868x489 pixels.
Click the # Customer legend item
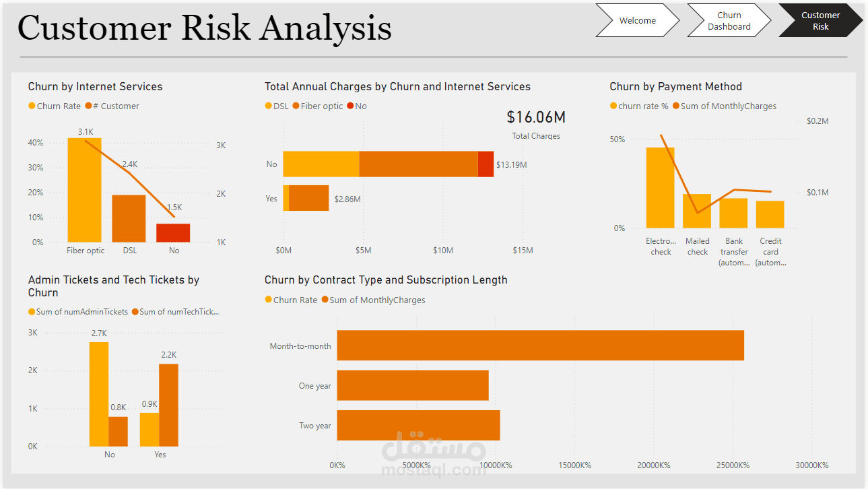pos(116,106)
